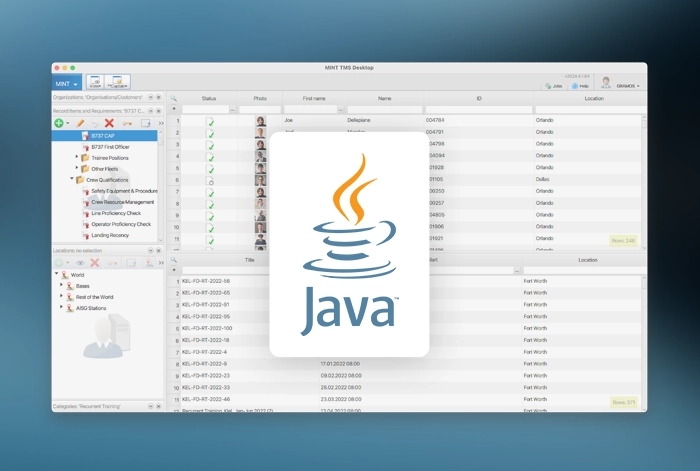Click the map pin icon in Locations toolbar
The height and width of the screenshot is (471, 700).
click(149, 263)
